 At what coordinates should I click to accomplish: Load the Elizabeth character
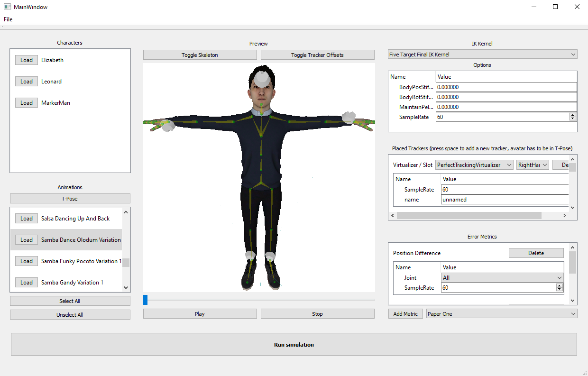point(27,60)
